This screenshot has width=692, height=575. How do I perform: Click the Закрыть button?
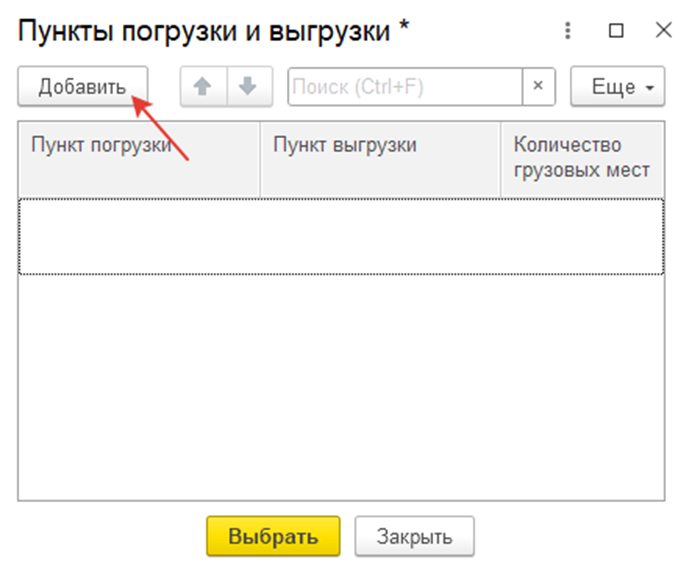[x=414, y=536]
